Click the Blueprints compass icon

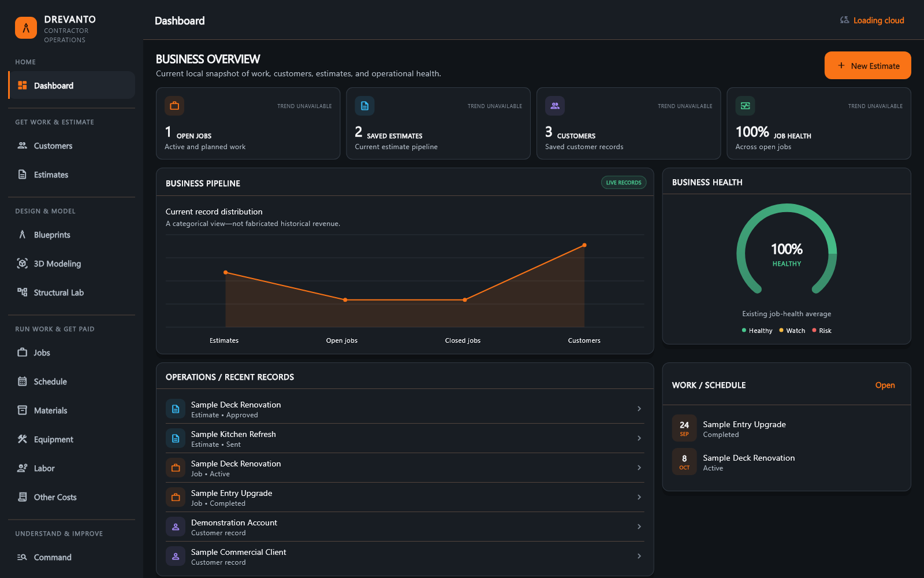(23, 235)
